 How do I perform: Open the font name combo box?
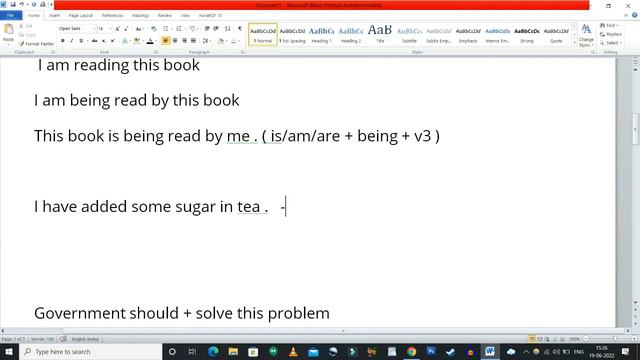pyautogui.click(x=77, y=29)
